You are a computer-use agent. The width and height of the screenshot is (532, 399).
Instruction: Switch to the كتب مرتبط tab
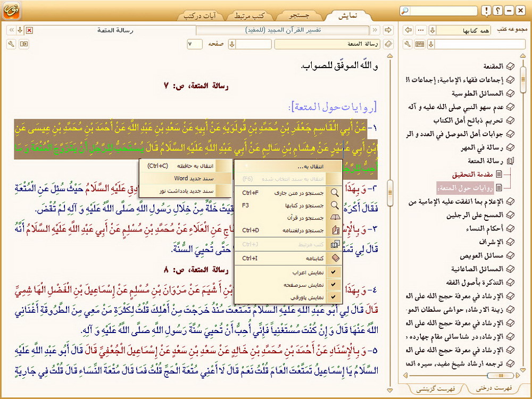click(250, 15)
